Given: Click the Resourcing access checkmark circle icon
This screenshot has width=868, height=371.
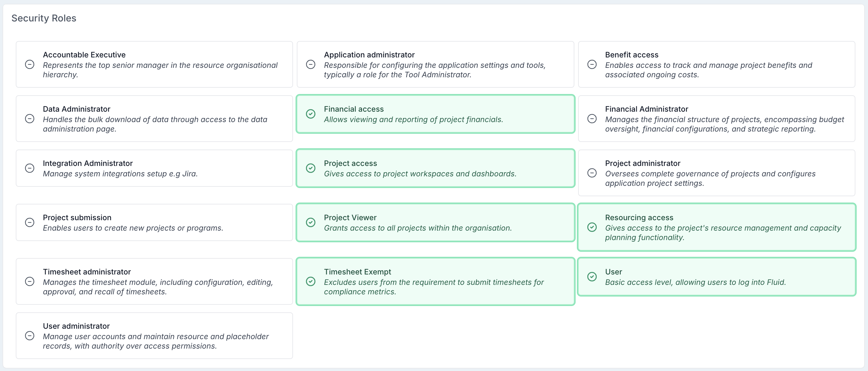Looking at the screenshot, I should coord(592,227).
